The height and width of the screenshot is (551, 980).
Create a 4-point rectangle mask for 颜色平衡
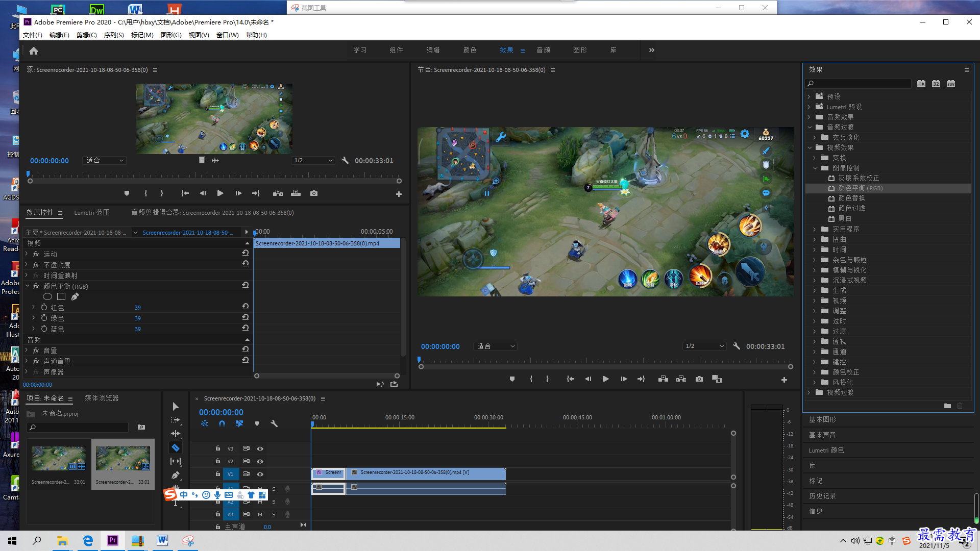coord(61,296)
